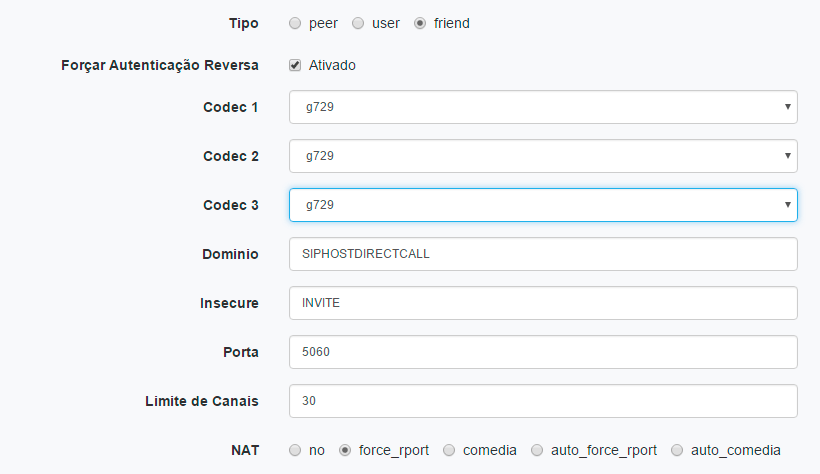Click the Codec 3 dropdown arrow

(x=788, y=205)
